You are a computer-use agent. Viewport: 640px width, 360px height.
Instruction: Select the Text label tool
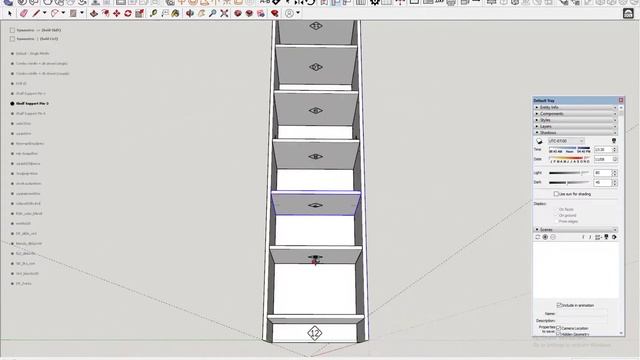pos(164,13)
